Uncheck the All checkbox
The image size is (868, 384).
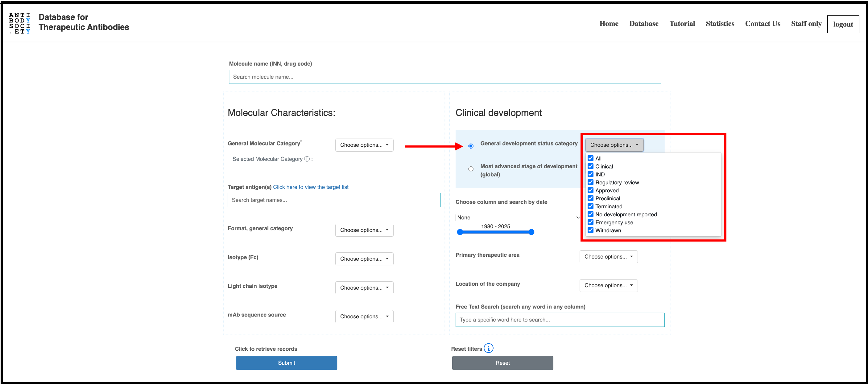coord(590,158)
